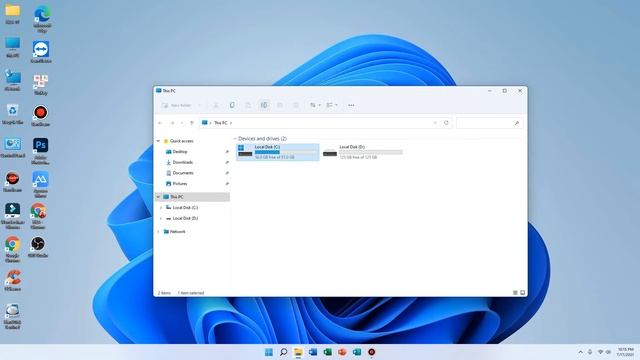
Task: Open the blue mountain-logo app shortcut
Action: click(x=40, y=184)
